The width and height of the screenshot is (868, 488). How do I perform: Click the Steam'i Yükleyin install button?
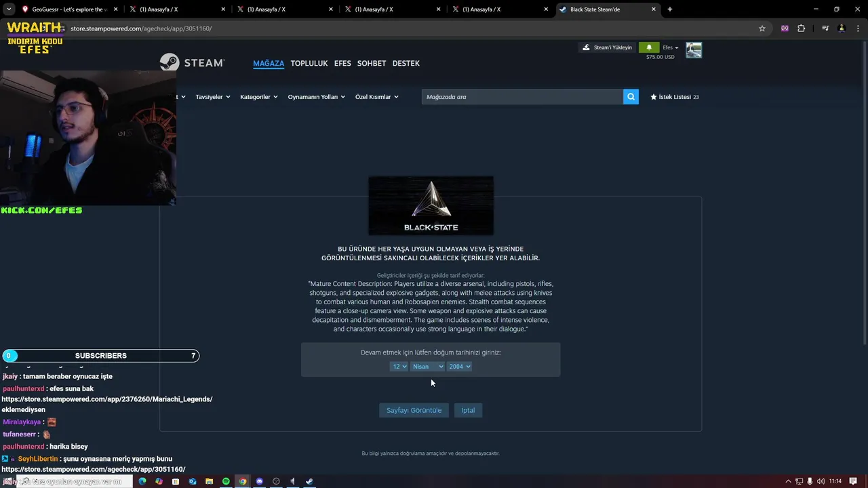[x=607, y=47]
